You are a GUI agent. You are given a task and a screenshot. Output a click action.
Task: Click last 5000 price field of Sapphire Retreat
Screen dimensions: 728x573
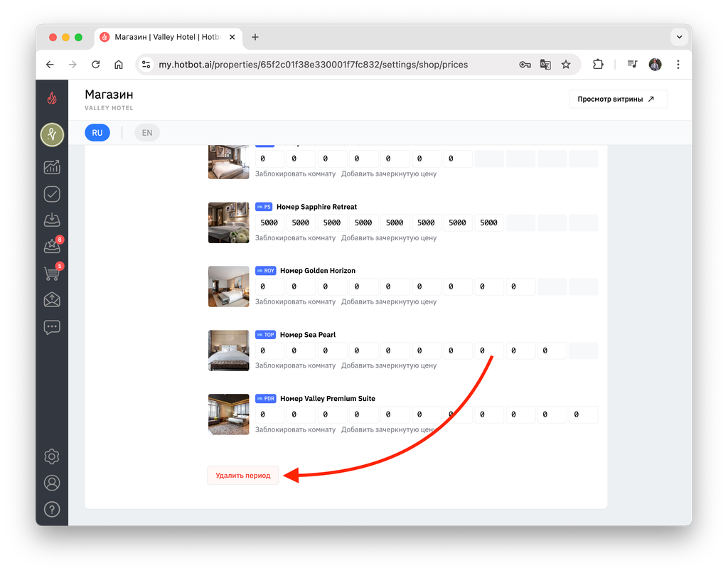click(x=489, y=223)
